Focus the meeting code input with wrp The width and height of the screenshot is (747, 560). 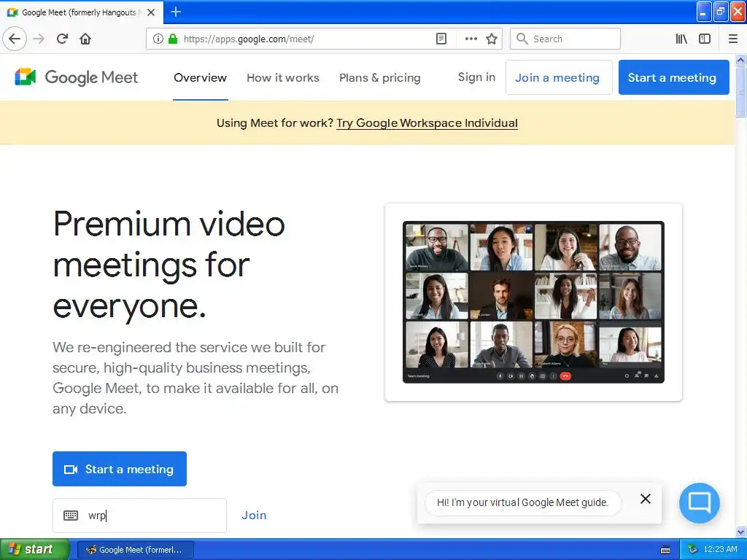[139, 516]
